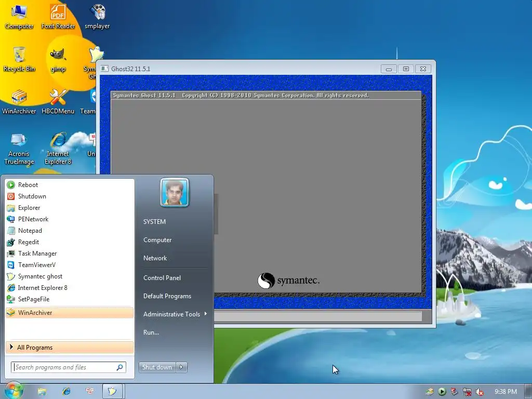The width and height of the screenshot is (532, 399).
Task: Select the Acronis TrueImage desktop icon
Action: coord(19,149)
